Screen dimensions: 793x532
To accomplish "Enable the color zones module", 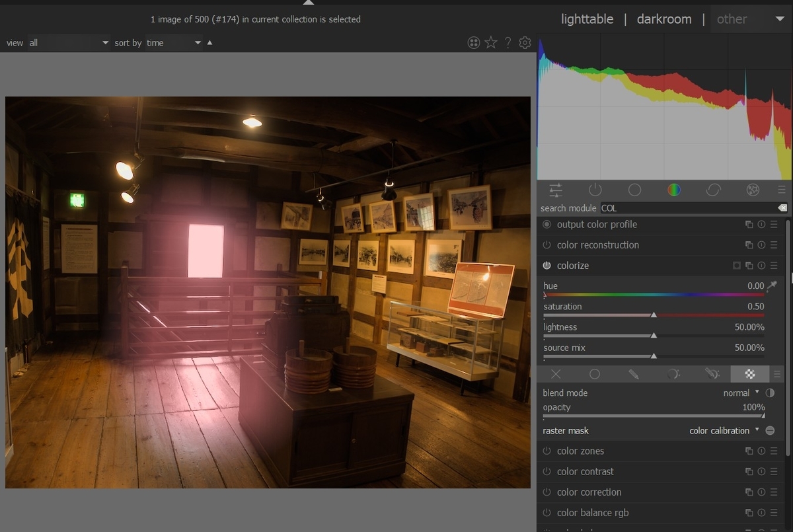I will click(547, 451).
